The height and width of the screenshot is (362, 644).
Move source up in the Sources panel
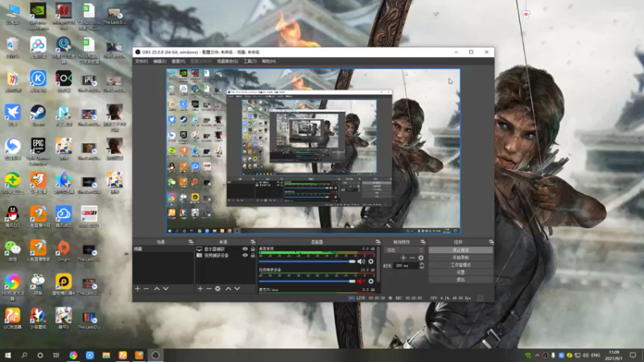tap(229, 289)
